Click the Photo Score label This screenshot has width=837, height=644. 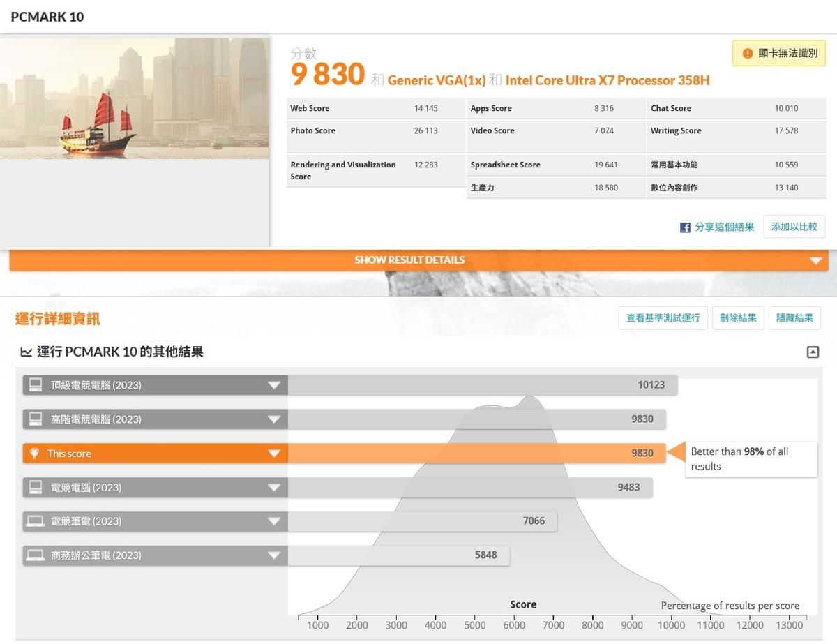click(x=313, y=130)
